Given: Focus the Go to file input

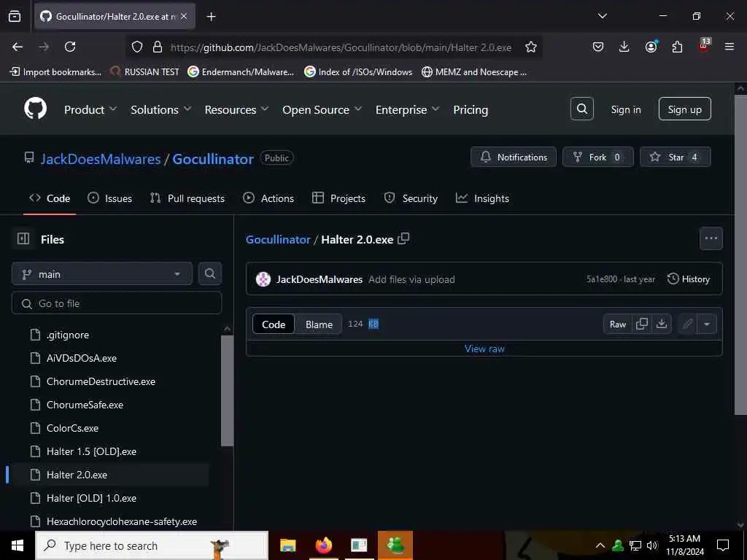Looking at the screenshot, I should pyautogui.click(x=116, y=303).
